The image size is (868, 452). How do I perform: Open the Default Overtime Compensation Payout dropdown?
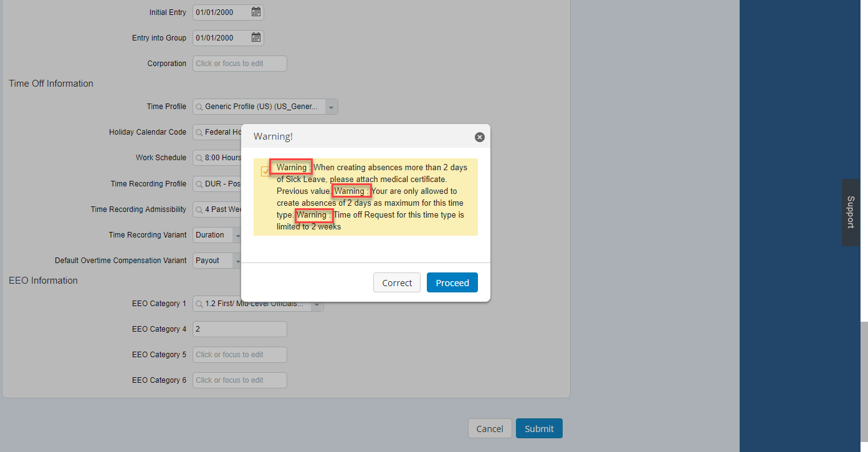(237, 261)
